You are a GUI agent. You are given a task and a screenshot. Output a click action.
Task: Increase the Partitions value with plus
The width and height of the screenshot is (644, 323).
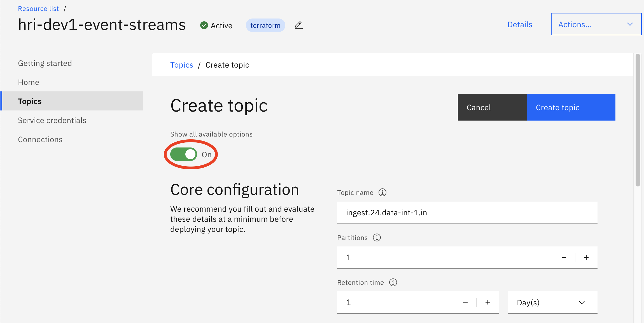(586, 257)
